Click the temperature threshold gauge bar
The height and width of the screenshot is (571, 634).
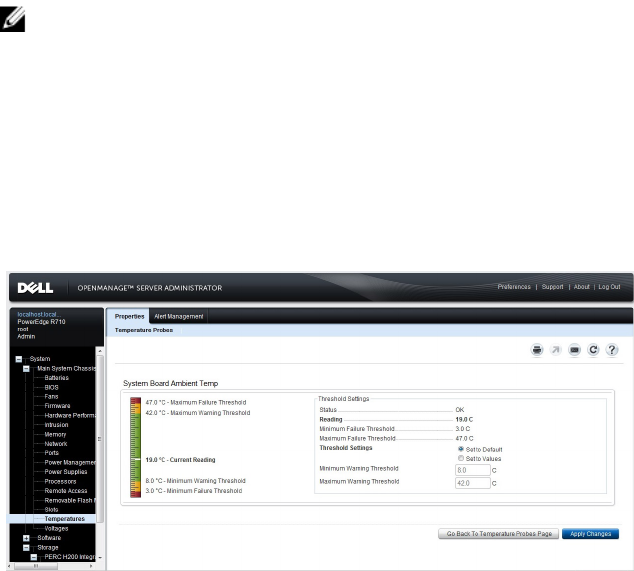[x=135, y=447]
